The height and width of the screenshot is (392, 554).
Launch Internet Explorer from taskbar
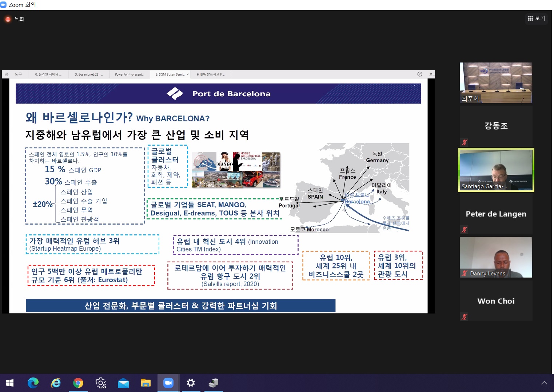[56, 383]
